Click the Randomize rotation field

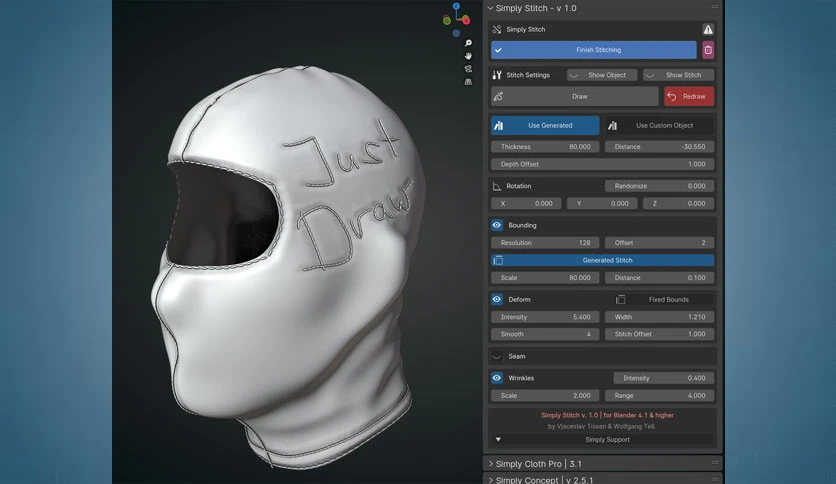660,186
